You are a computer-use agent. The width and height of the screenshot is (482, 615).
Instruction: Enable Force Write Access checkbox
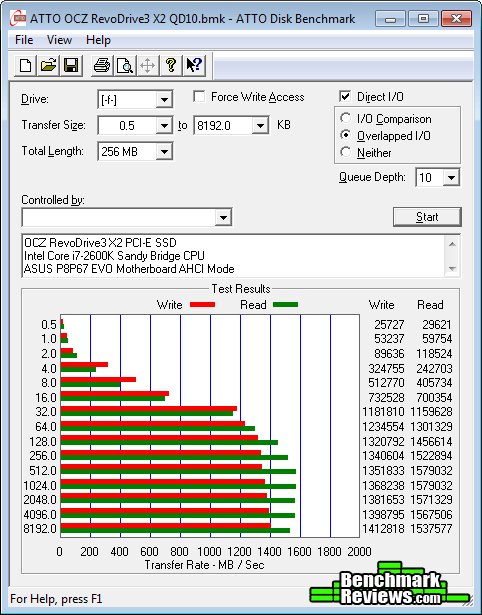click(199, 96)
